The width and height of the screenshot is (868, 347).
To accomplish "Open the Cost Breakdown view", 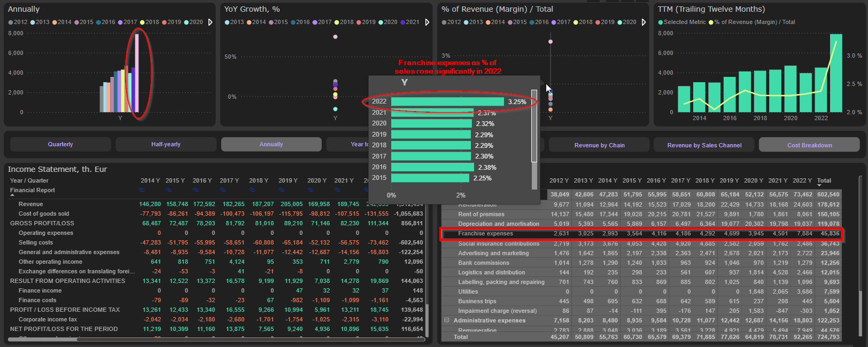I will click(x=809, y=145).
